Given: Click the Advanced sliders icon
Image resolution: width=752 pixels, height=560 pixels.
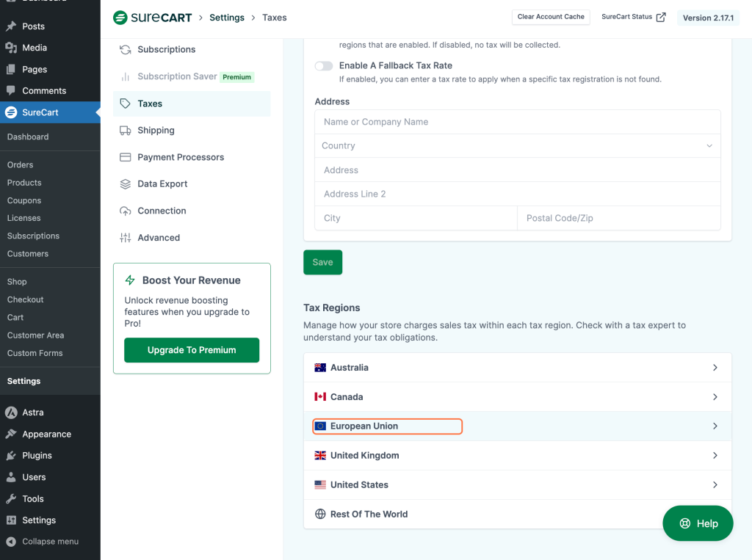Looking at the screenshot, I should pyautogui.click(x=125, y=238).
